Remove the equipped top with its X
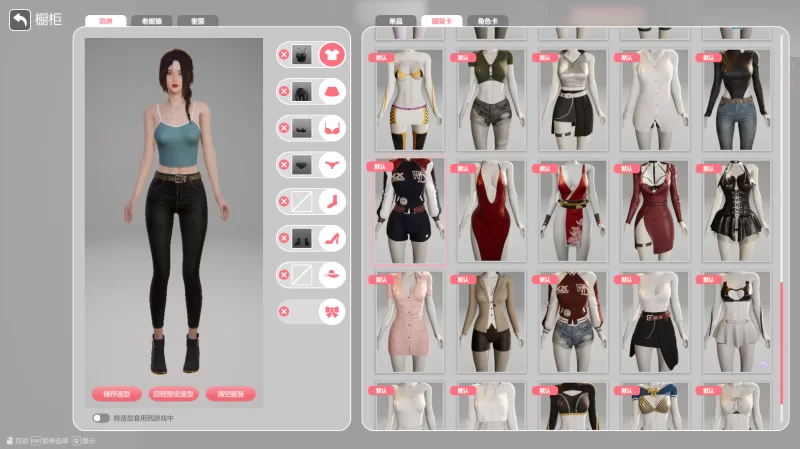Image resolution: width=800 pixels, height=449 pixels. (x=284, y=55)
